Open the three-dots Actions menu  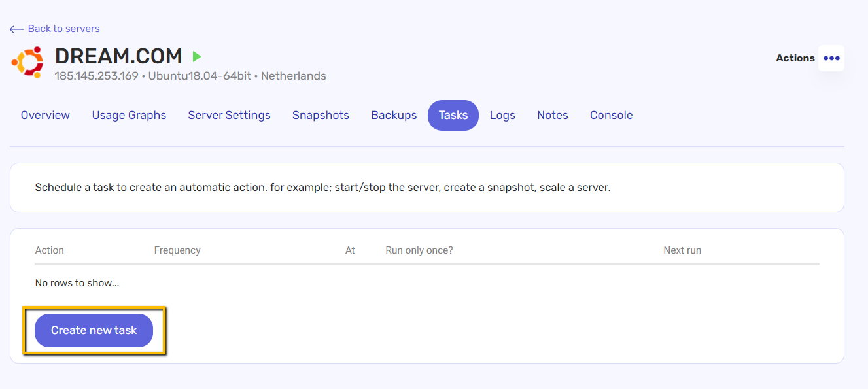point(831,58)
